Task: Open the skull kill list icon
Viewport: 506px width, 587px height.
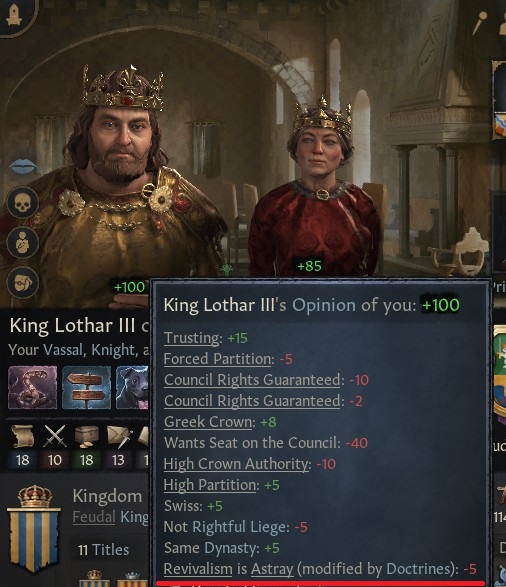Action: click(22, 203)
